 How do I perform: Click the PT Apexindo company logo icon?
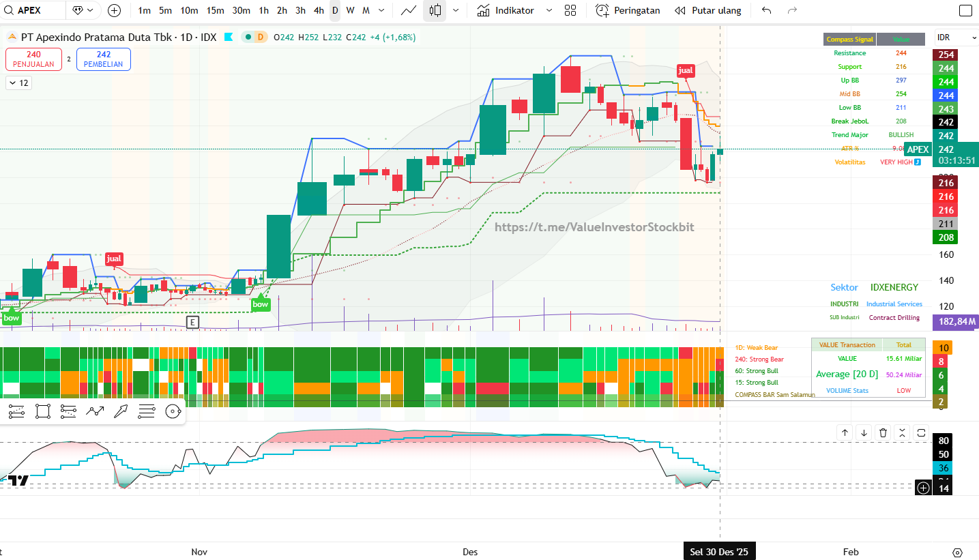point(12,37)
